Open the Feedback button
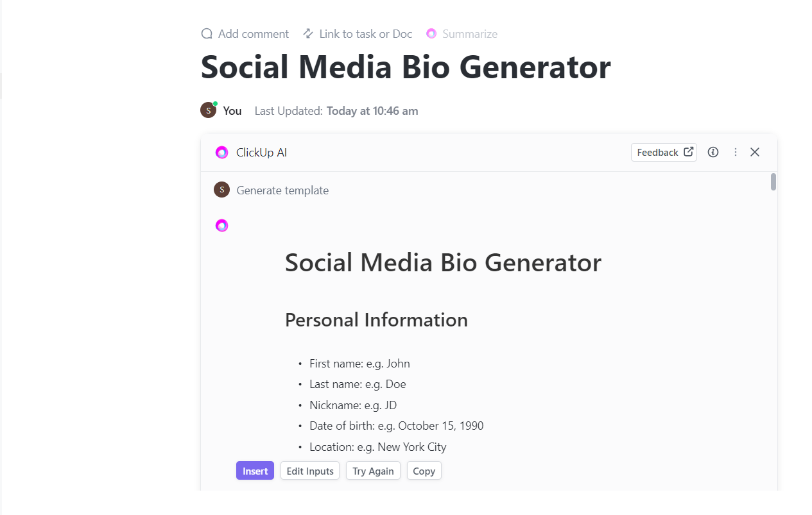The image size is (812, 515). click(664, 152)
